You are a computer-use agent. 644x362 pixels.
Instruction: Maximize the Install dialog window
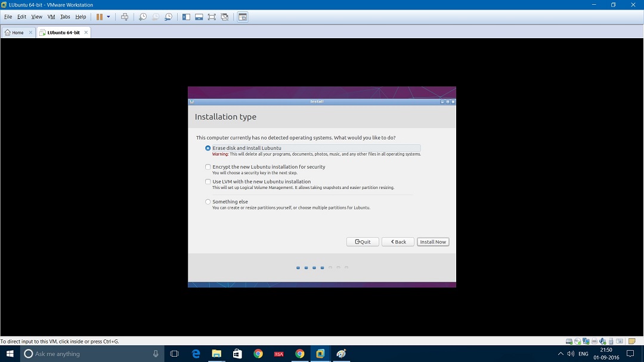(x=448, y=102)
